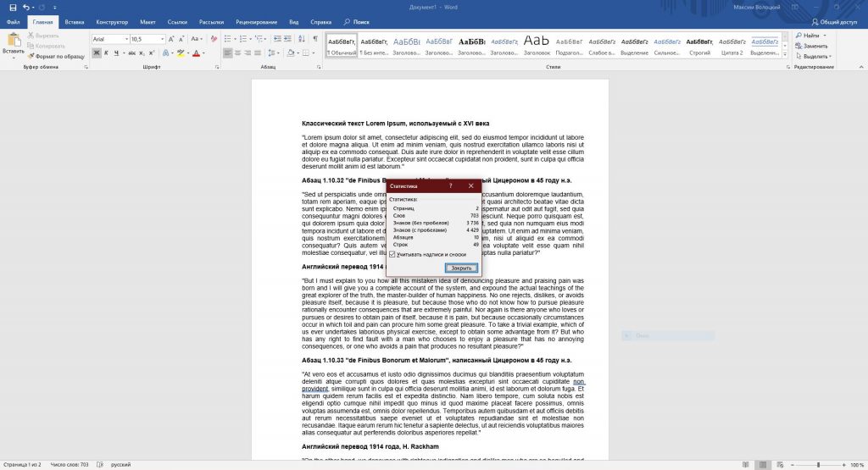The image size is (868, 470).
Task: Click the zoom slider in status bar
Action: pyautogui.click(x=818, y=465)
